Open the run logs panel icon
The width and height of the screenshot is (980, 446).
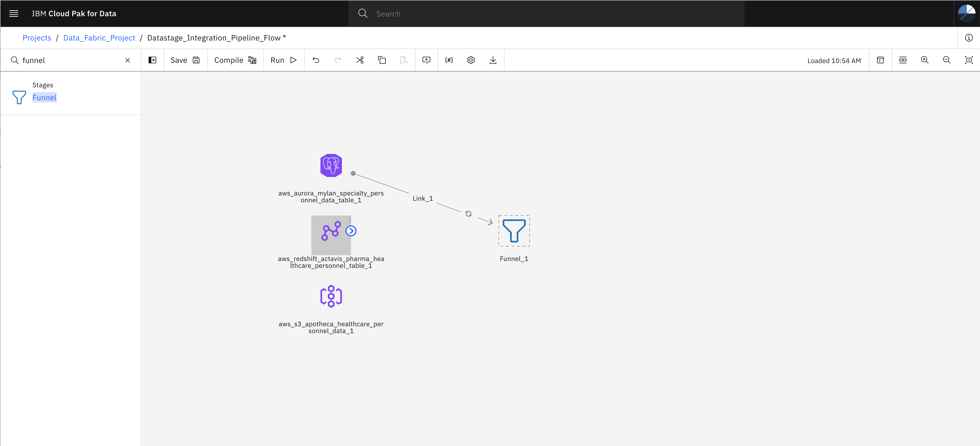pos(880,60)
